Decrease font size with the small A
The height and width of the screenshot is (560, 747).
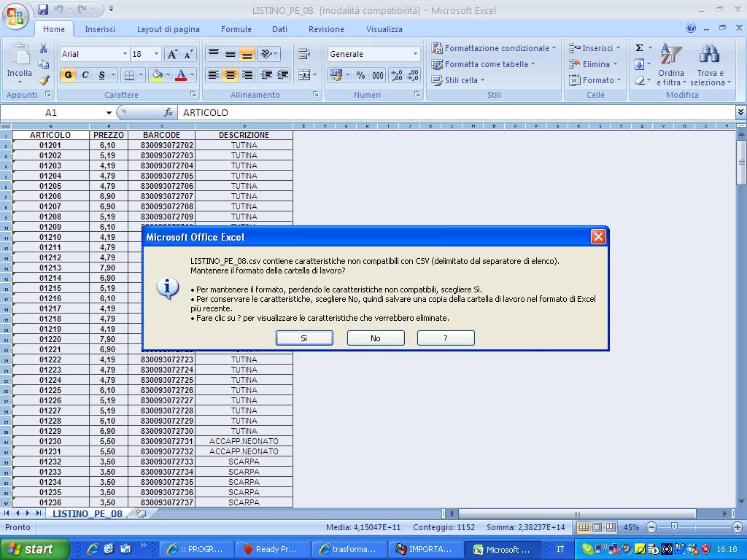(x=187, y=54)
